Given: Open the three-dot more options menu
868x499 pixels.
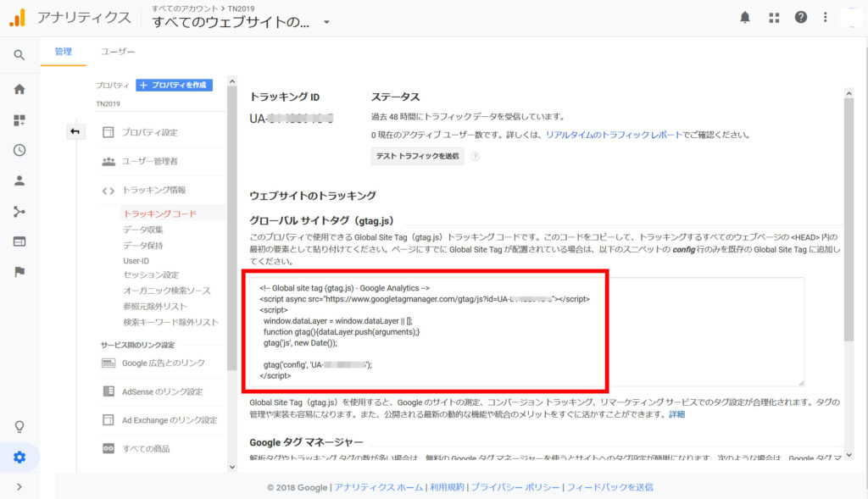Looking at the screenshot, I should coord(826,17).
